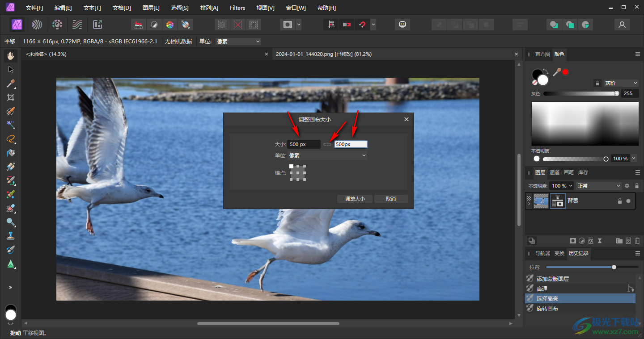
Task: Select the magic wand flood select tool
Action: (x=11, y=125)
